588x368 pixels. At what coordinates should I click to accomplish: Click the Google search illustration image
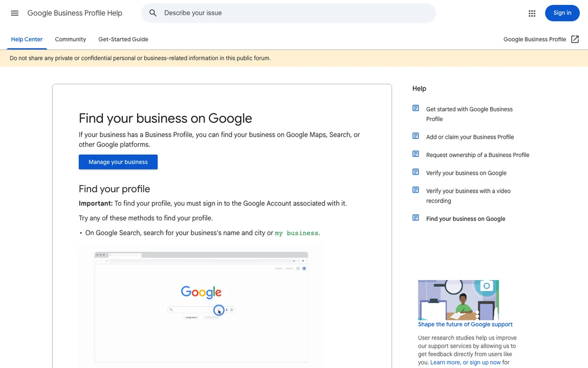tap(201, 306)
